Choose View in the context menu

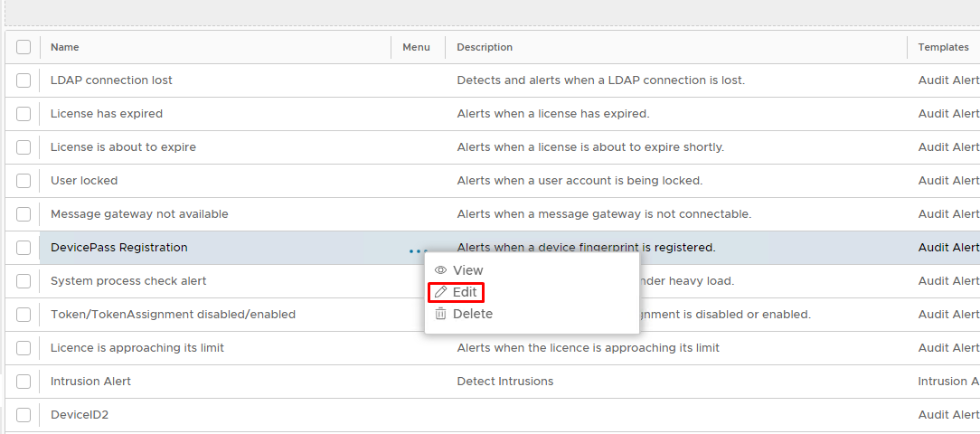click(x=467, y=270)
